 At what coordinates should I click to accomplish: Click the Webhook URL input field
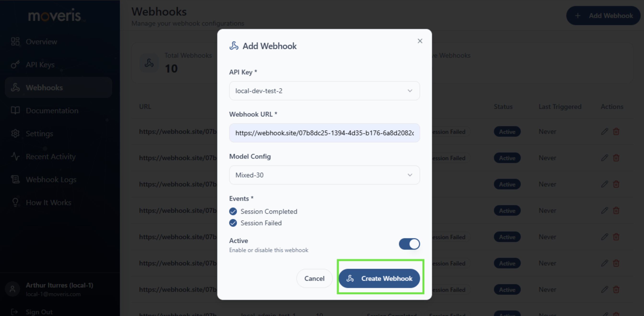[x=324, y=133]
